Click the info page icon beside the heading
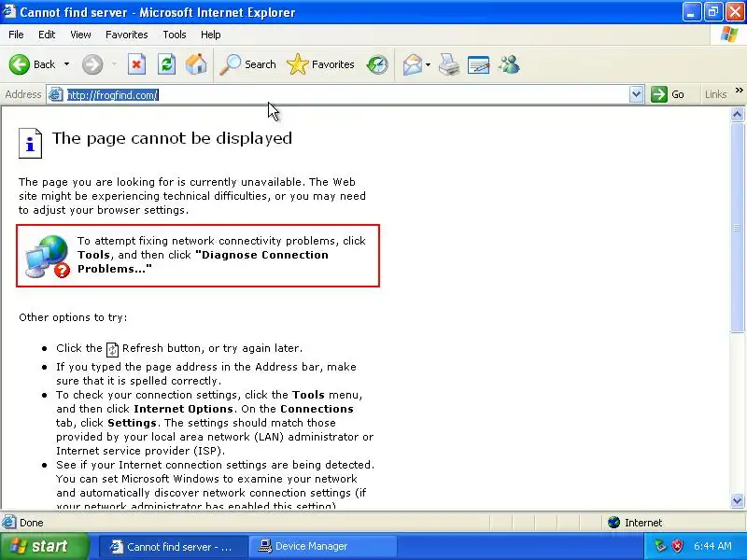The height and width of the screenshot is (560, 747). click(30, 143)
